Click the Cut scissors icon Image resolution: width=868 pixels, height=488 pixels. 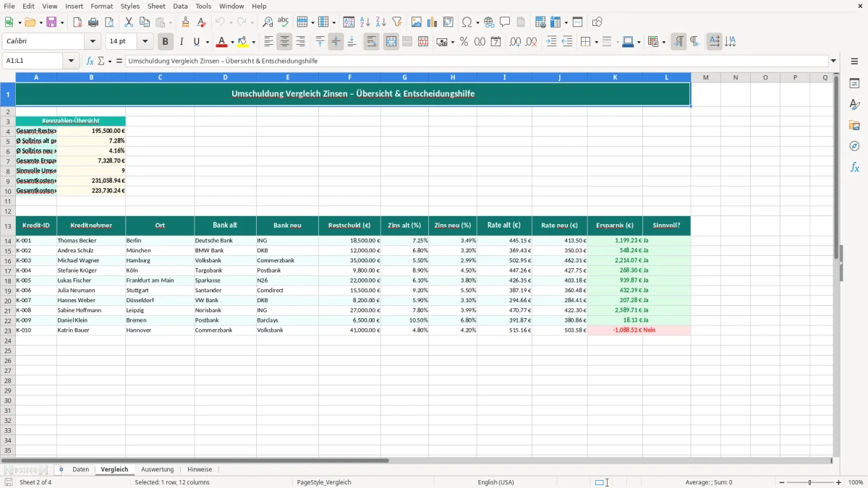[129, 22]
